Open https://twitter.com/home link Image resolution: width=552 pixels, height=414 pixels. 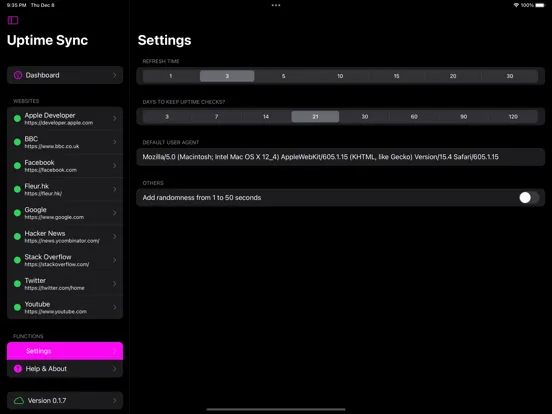[55, 288]
